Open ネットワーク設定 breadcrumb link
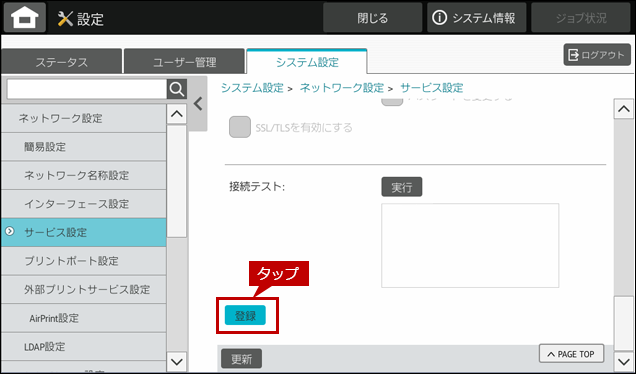636x374 pixels. pos(342,88)
